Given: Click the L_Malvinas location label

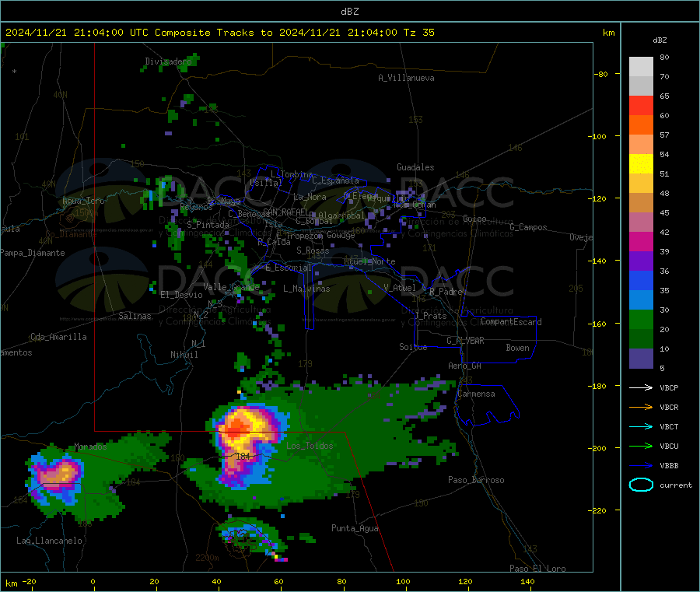Looking at the screenshot, I should [306, 289].
